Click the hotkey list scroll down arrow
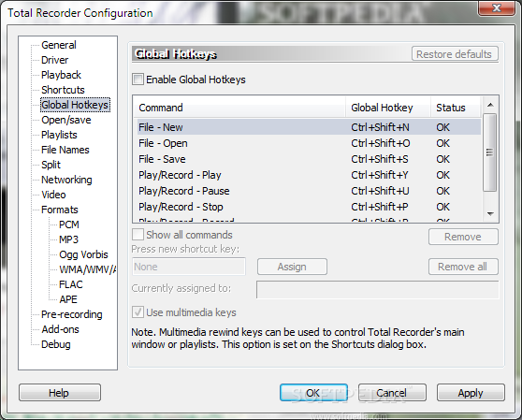Image resolution: width=522 pixels, height=420 pixels. click(490, 213)
